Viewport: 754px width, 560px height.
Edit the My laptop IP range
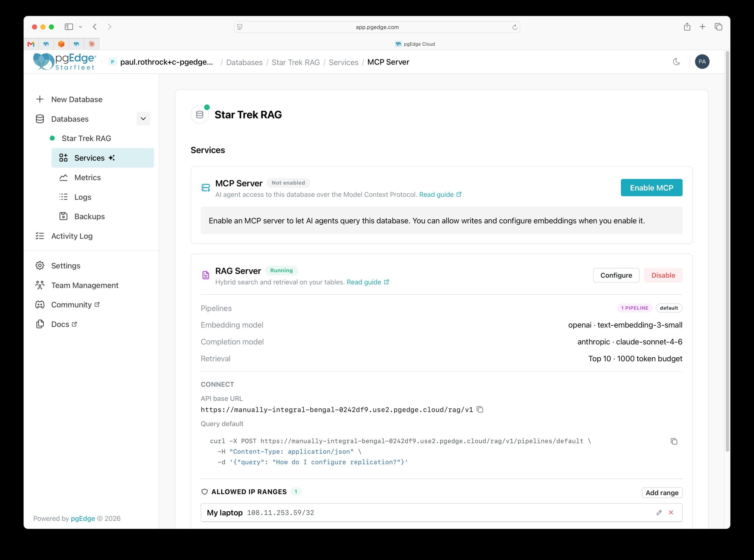click(x=659, y=513)
